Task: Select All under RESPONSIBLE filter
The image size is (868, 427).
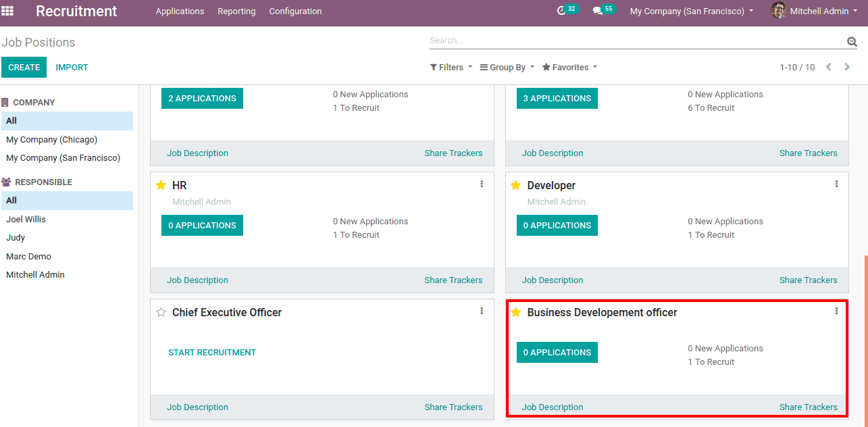Action: click(67, 201)
